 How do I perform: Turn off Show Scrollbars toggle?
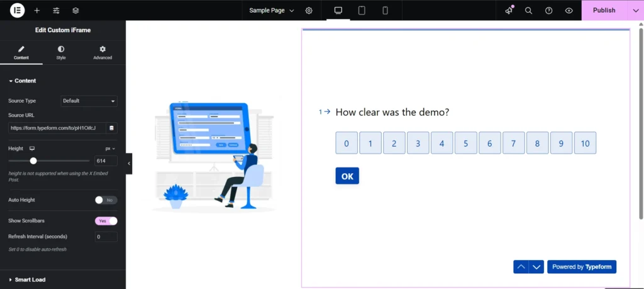click(106, 221)
